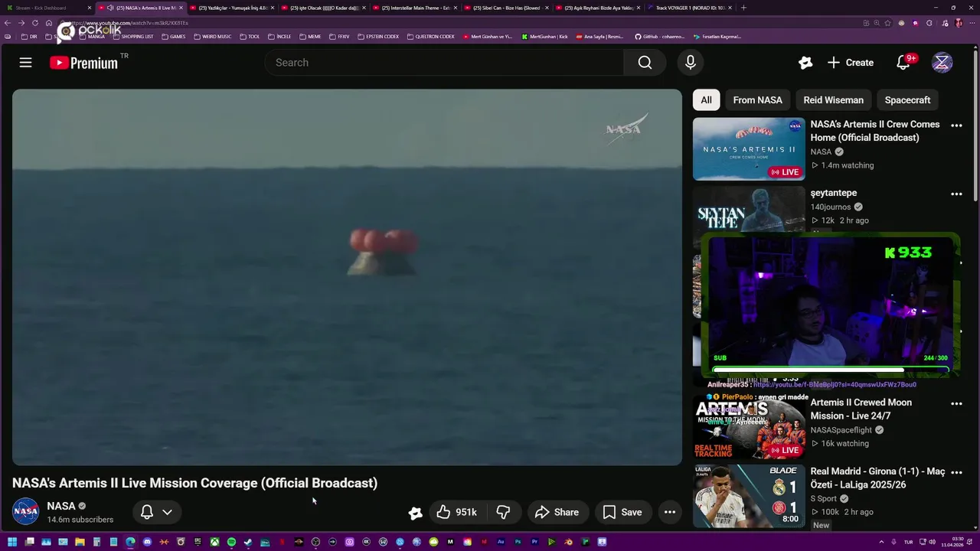The image size is (980, 551).
Task: Open Artemis II Crew Comes Home thumbnail
Action: point(749,149)
